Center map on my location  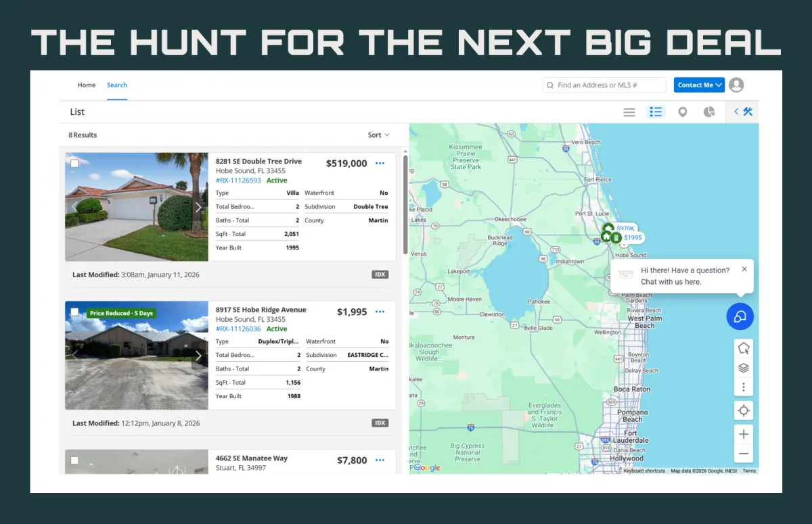[x=744, y=411]
